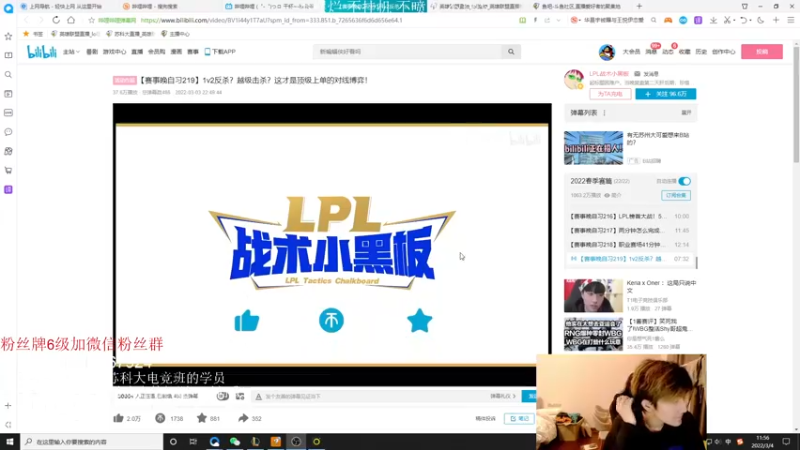Click the bilibili logo in the header

42,52
